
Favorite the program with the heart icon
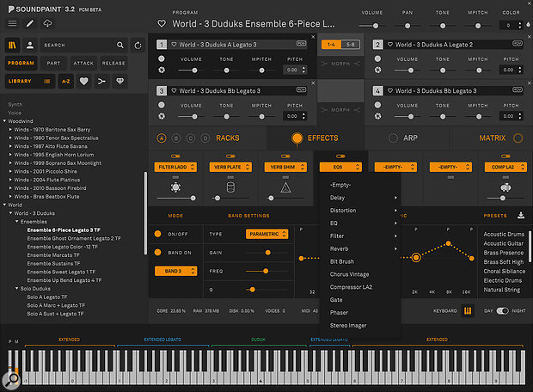pos(162,24)
